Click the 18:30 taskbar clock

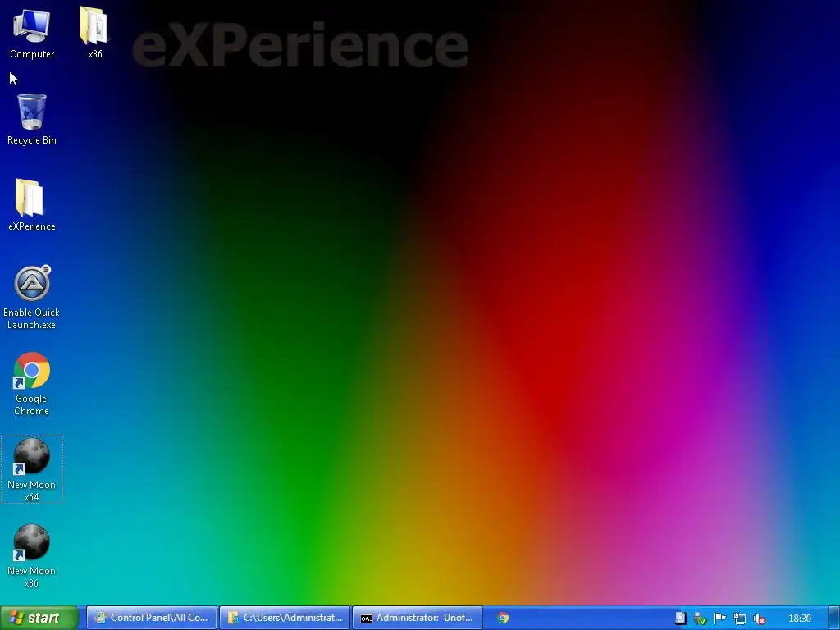pyautogui.click(x=799, y=619)
